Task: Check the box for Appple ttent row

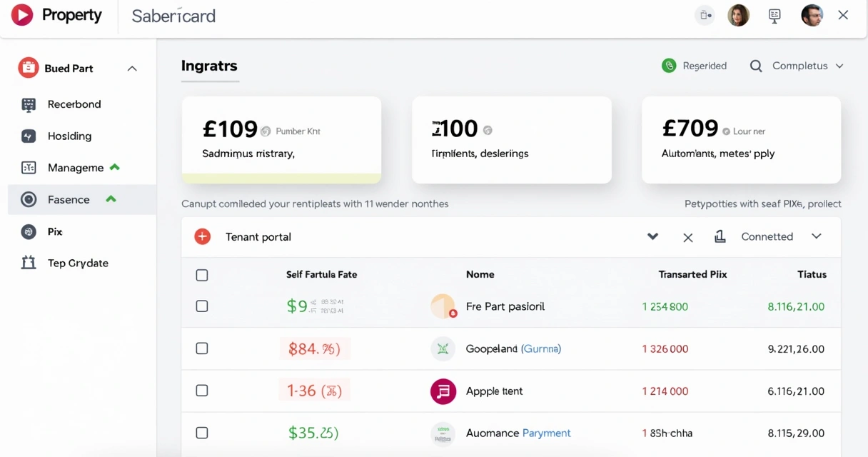Action: click(x=202, y=391)
